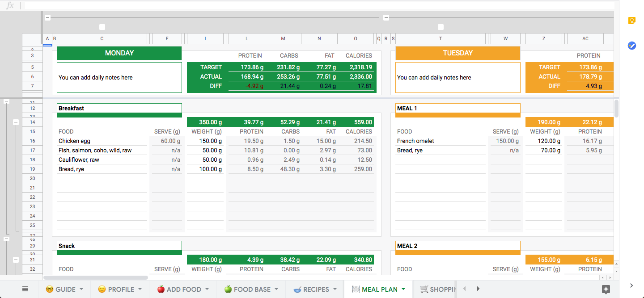644x298 pixels.
Task: Select Monday's target calories 2,318.19 cell
Action: 356,67
